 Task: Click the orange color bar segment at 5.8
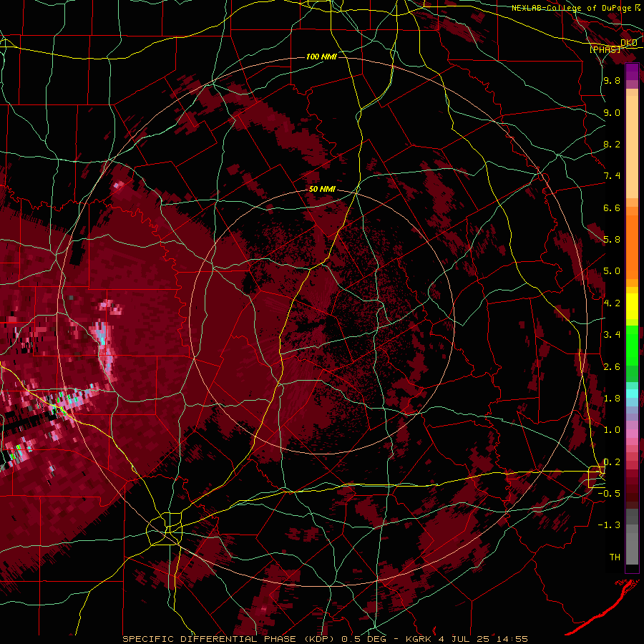click(x=632, y=246)
